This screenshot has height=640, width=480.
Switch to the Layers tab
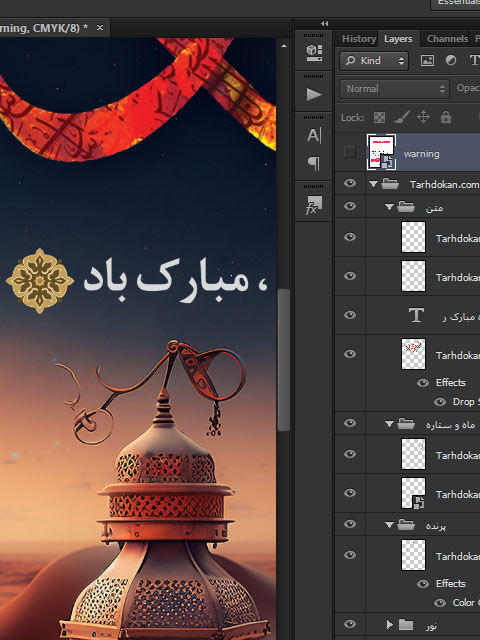398,39
